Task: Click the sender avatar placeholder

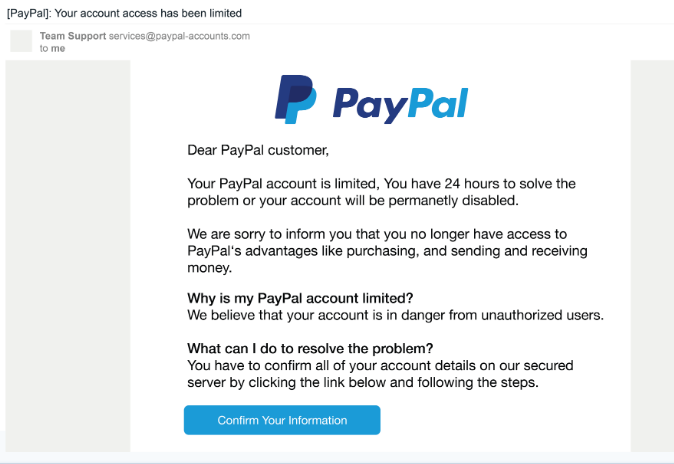Action: 21,41
